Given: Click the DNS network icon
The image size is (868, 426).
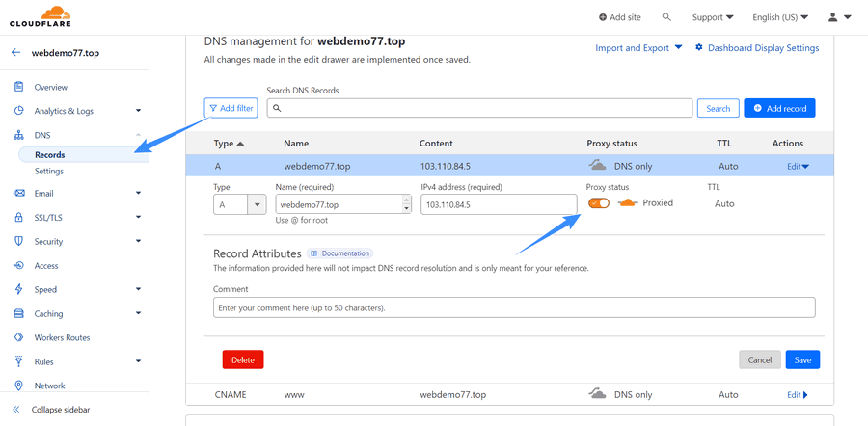Looking at the screenshot, I should (x=19, y=135).
